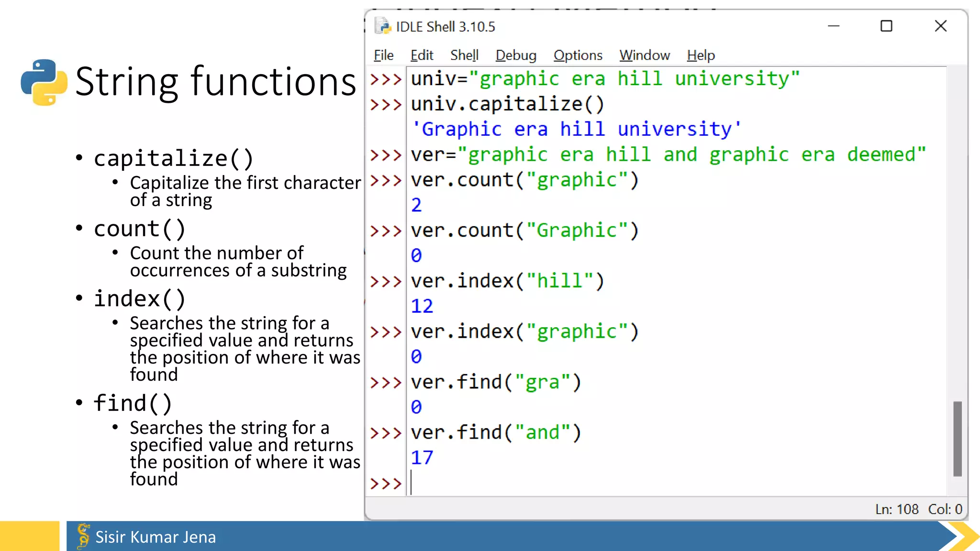Click the output value 12
The height and width of the screenshot is (551, 980).
point(422,306)
